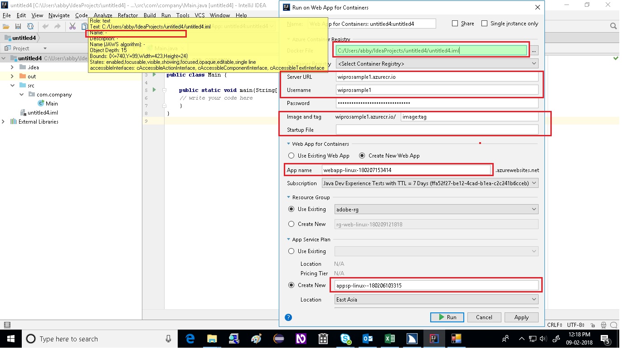
Task: Open the Build menu
Action: pos(150,15)
